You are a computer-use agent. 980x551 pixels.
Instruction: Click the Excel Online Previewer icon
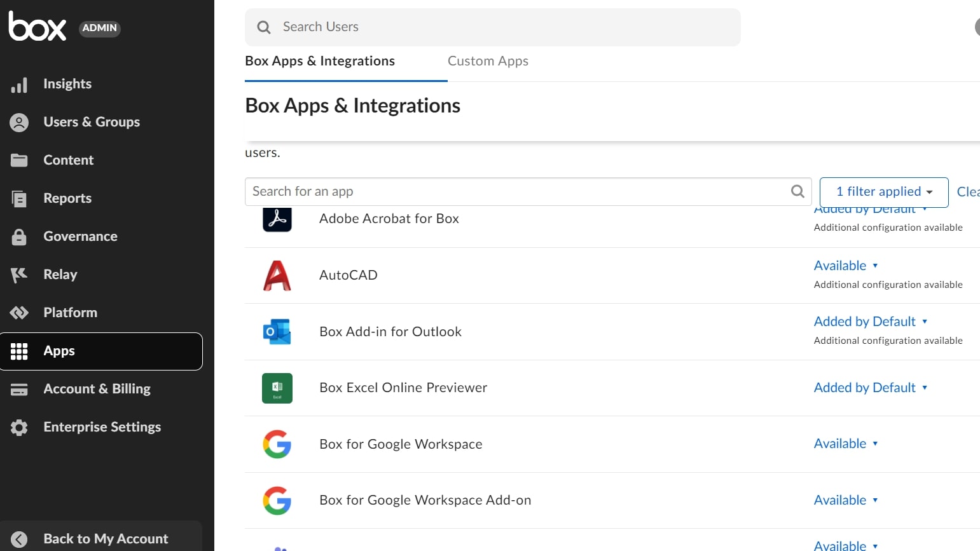point(277,388)
